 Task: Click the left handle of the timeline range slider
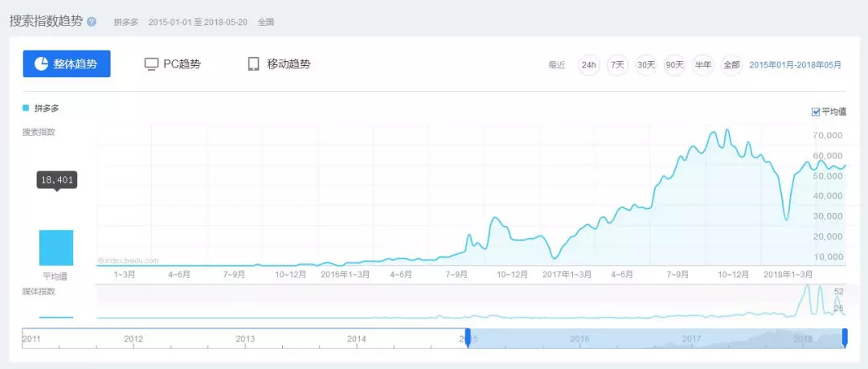468,338
